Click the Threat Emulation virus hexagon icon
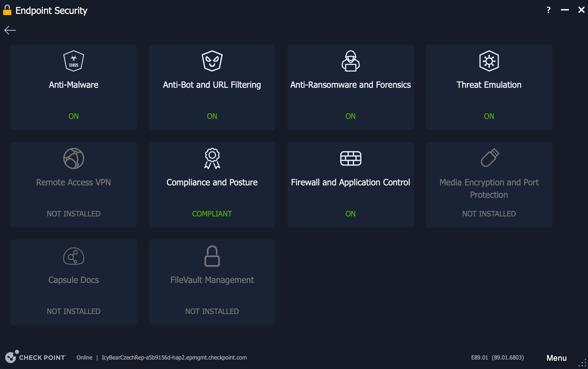The image size is (588, 369). [489, 61]
